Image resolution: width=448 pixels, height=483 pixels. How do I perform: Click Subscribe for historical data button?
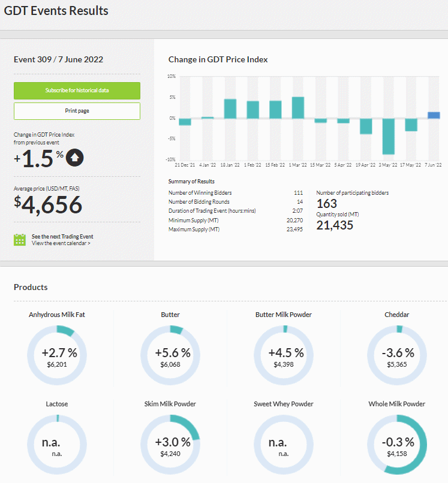point(77,90)
